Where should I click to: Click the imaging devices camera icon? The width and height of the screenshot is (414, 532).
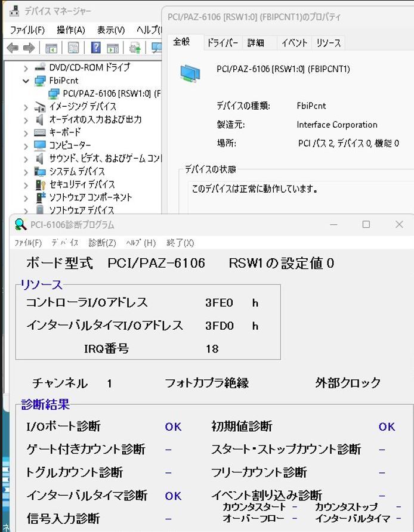[x=40, y=107]
